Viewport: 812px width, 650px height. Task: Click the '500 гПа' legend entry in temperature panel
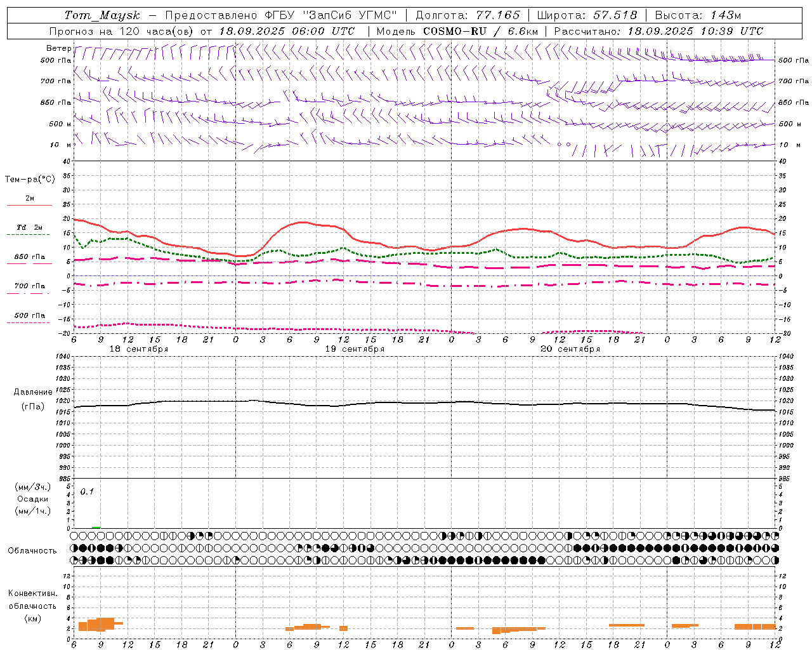(30, 315)
